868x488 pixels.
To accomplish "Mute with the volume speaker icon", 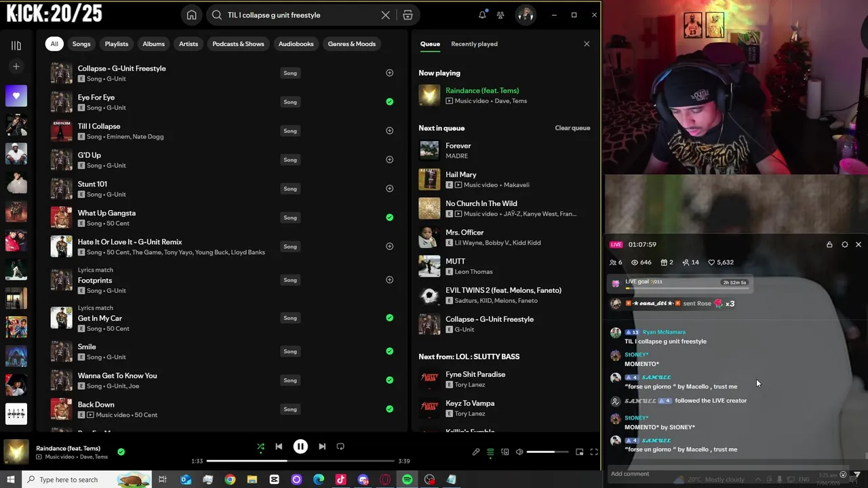I will coord(519,452).
